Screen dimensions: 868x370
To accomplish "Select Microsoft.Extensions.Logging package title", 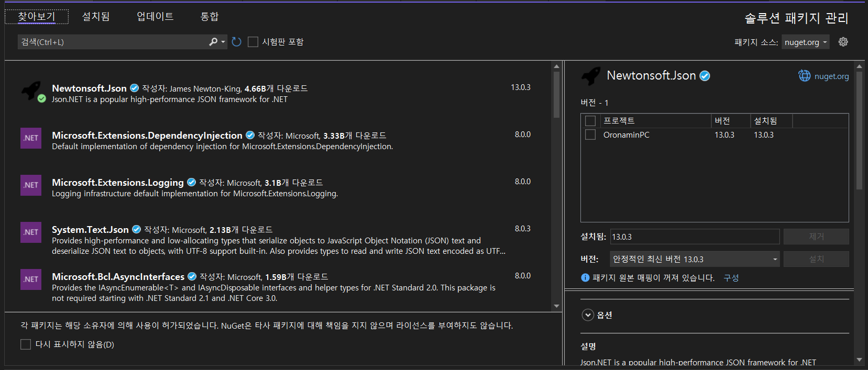I will coord(118,182).
